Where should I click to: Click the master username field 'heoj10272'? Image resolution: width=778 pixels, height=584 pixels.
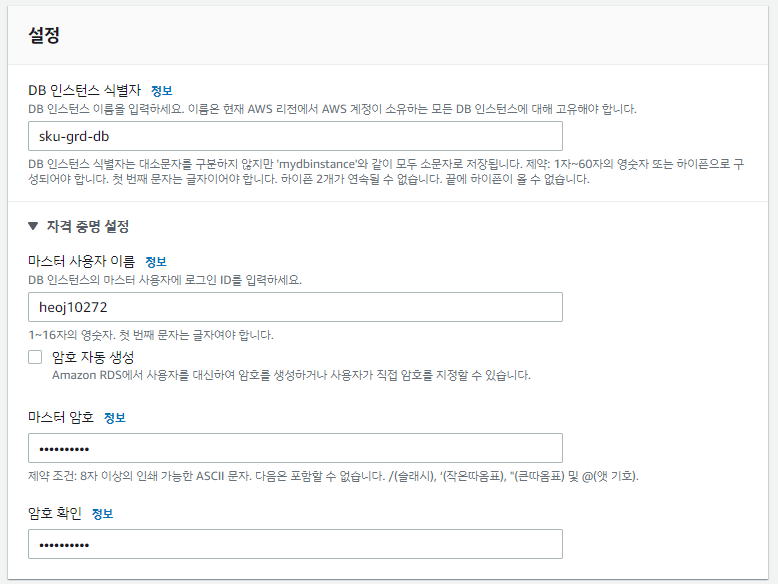[295, 307]
